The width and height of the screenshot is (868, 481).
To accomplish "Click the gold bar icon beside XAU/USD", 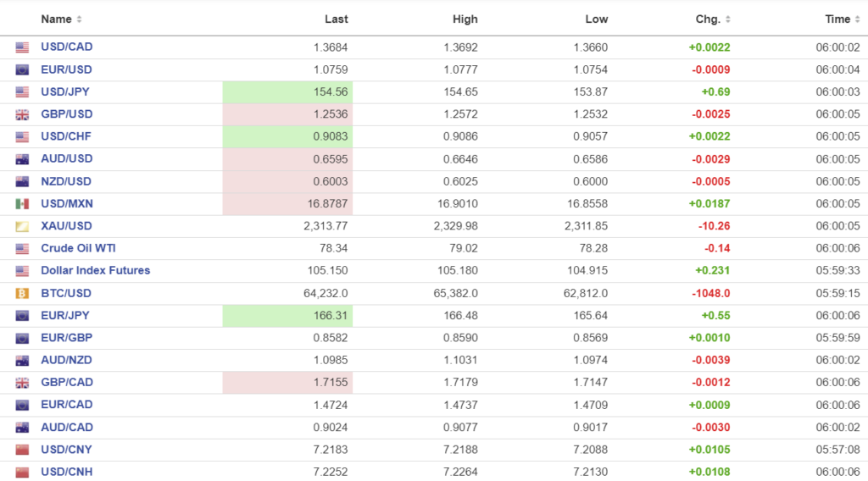I will coord(22,226).
